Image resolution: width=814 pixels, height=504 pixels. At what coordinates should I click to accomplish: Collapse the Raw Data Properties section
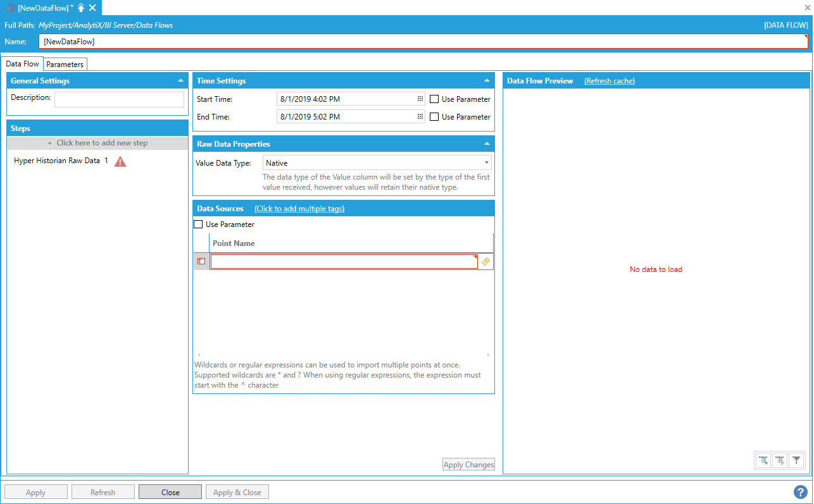click(487, 144)
